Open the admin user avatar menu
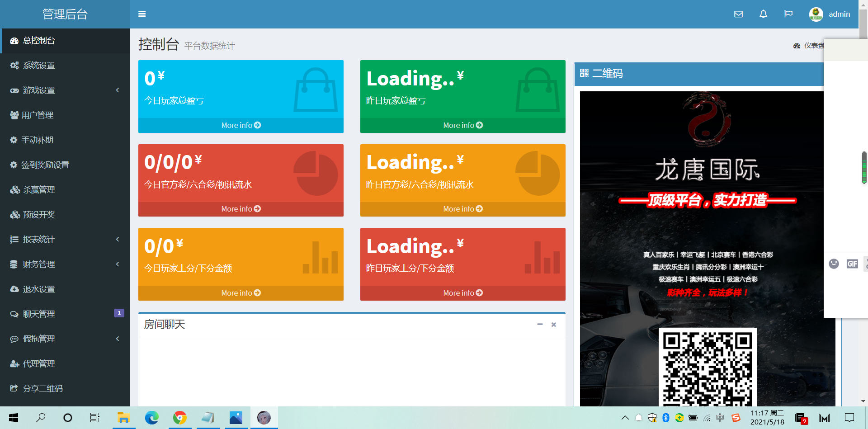The height and width of the screenshot is (429, 868). tap(829, 14)
